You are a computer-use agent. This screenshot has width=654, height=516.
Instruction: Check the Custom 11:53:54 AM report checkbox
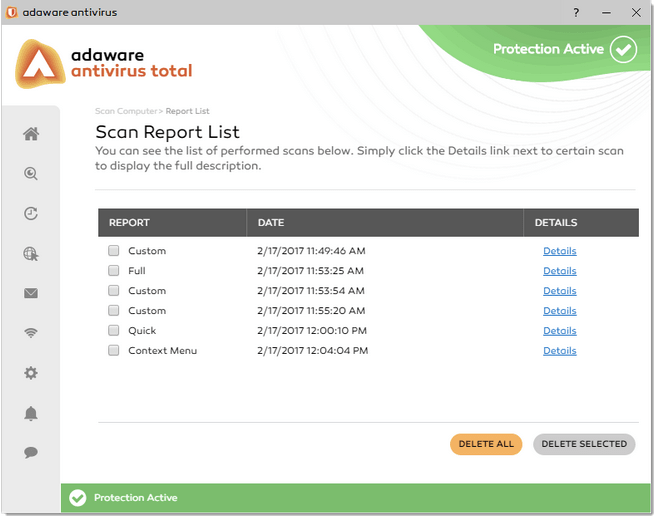coord(113,290)
